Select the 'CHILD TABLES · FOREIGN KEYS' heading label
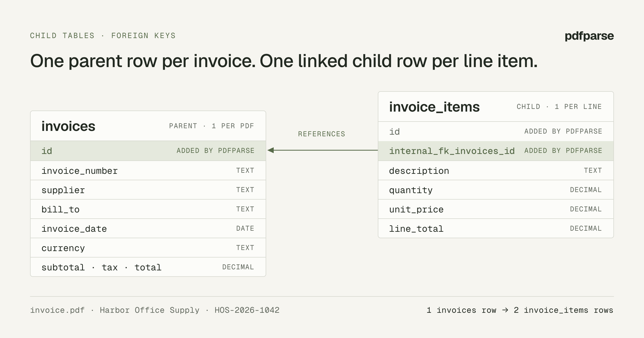Screen dimensions: 644x338 coord(103,36)
